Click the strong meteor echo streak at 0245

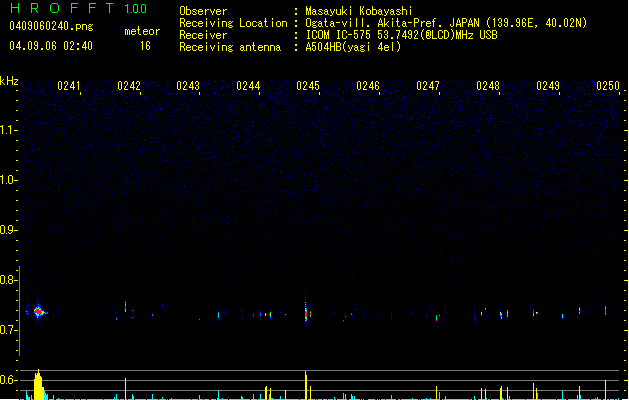(x=306, y=314)
